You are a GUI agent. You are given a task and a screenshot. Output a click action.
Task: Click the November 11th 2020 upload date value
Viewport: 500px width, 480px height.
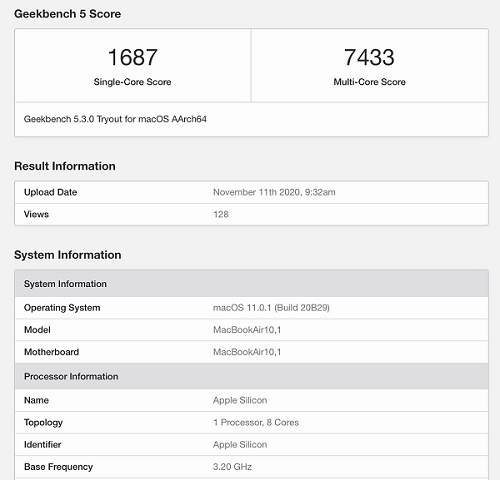point(274,192)
